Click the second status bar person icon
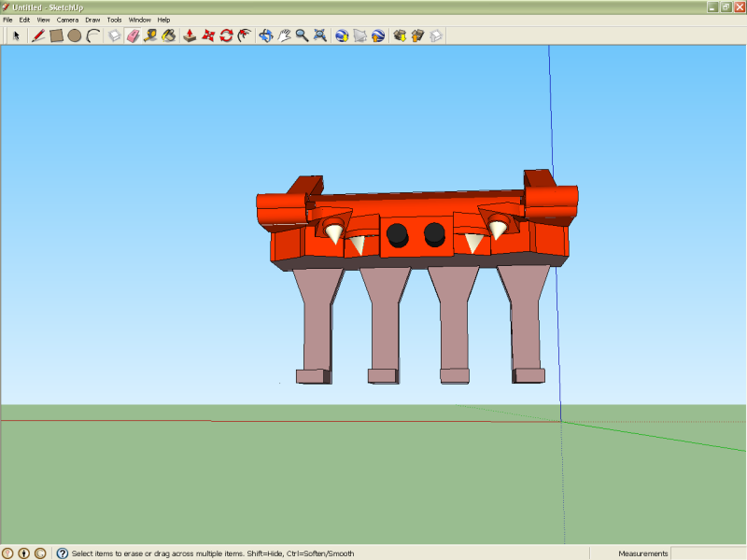The height and width of the screenshot is (560, 747). tap(24, 553)
